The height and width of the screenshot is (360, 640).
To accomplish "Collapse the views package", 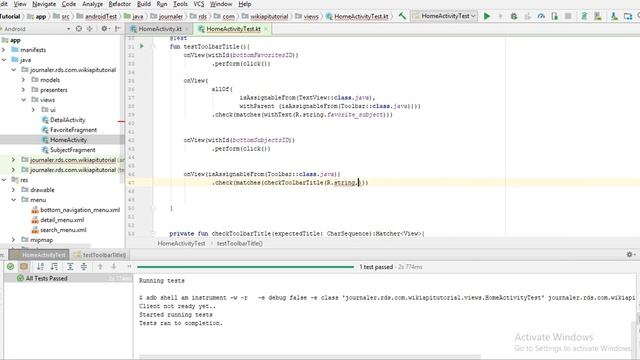I will 24,100.
